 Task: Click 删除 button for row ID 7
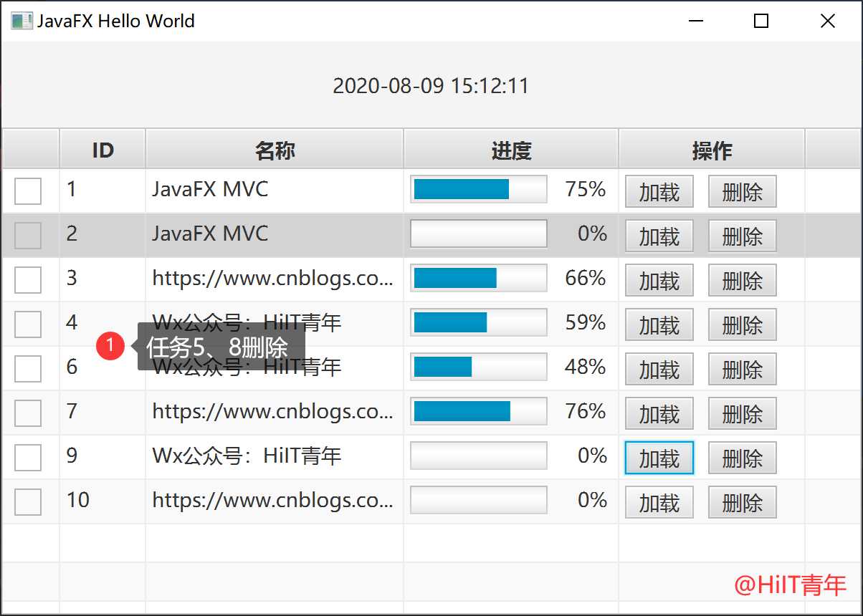[743, 413]
